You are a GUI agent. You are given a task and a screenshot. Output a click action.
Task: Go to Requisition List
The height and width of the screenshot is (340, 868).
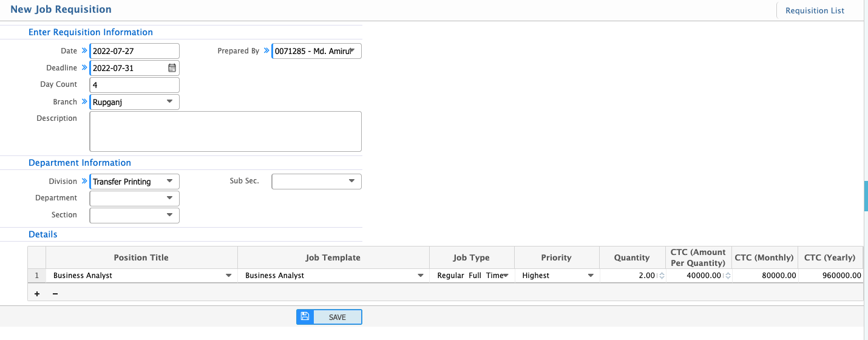[x=815, y=10]
